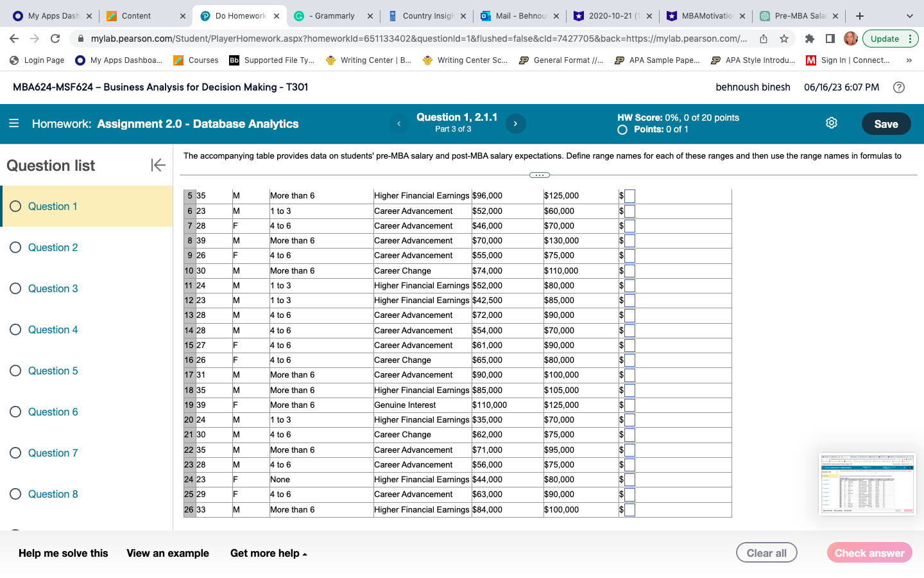
Task: Select the Question 2 radio circle
Action: 15,247
